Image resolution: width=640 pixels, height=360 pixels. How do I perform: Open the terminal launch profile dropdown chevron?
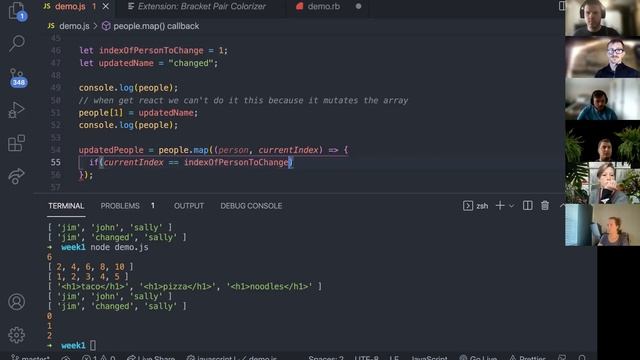coord(511,206)
